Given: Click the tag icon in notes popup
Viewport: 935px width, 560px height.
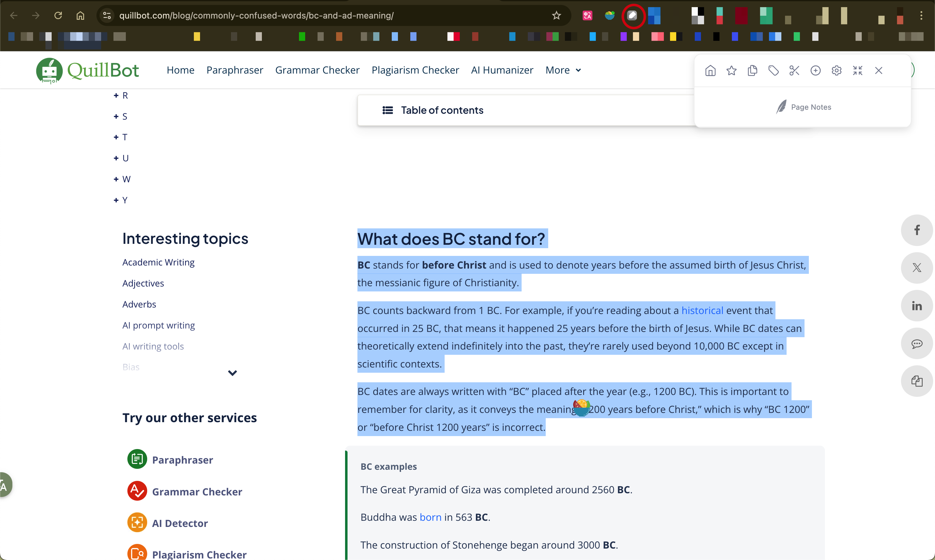Looking at the screenshot, I should pyautogui.click(x=773, y=70).
